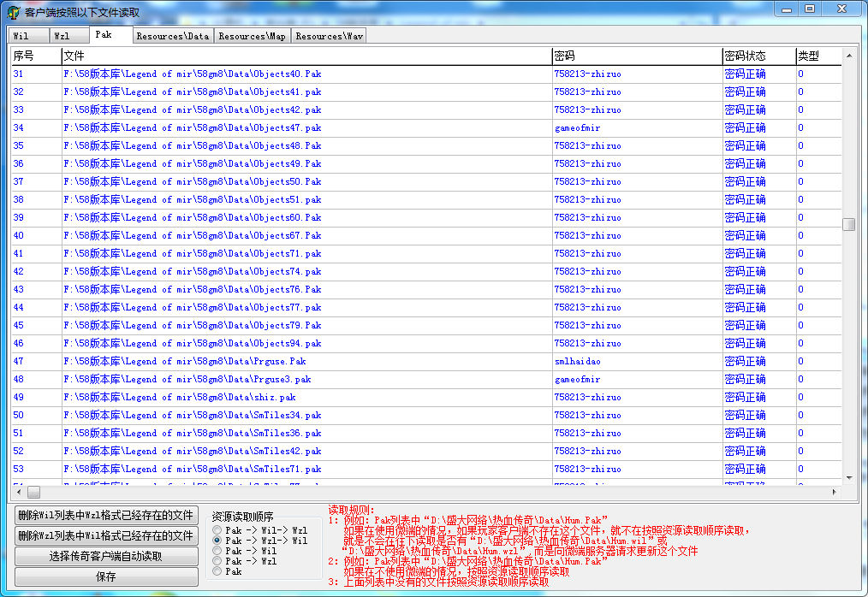Click 删除Wzl列表中Wil格式已经存在的文件 button

pyautogui.click(x=106, y=536)
